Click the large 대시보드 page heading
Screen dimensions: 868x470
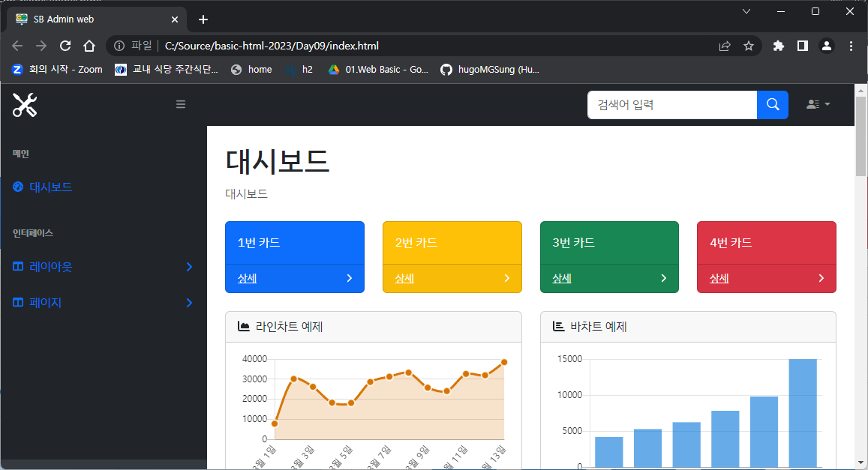278,161
